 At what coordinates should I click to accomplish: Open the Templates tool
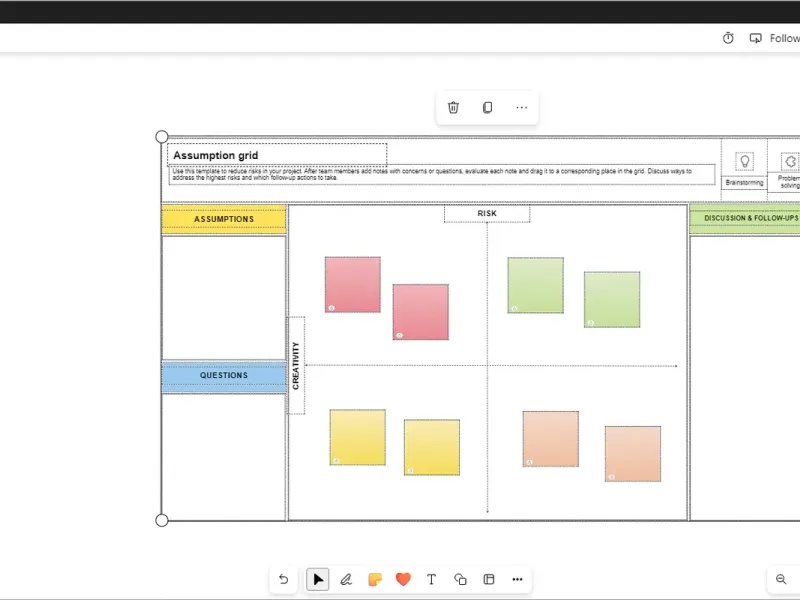(489, 579)
